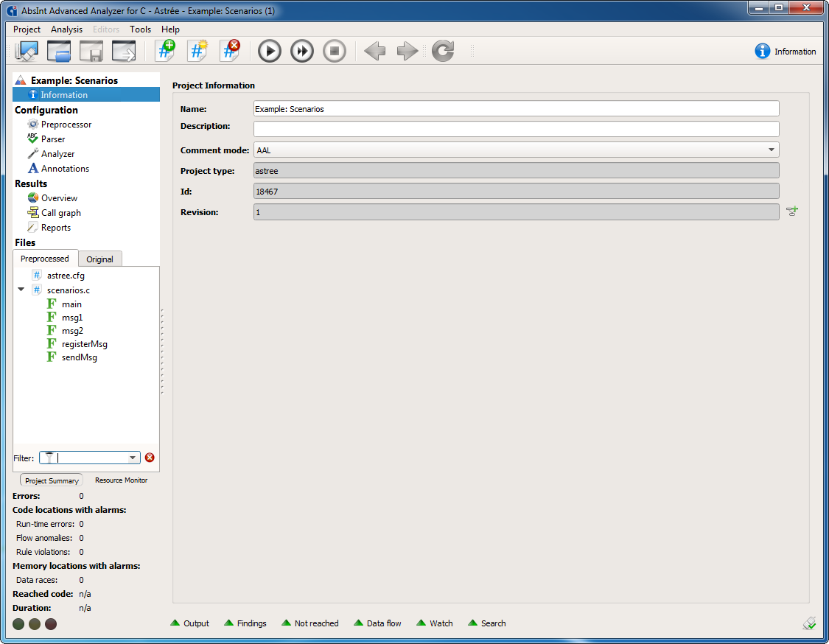Screen dimensions: 829x644
Task: Toggle the Watch panel
Action: (x=435, y=623)
